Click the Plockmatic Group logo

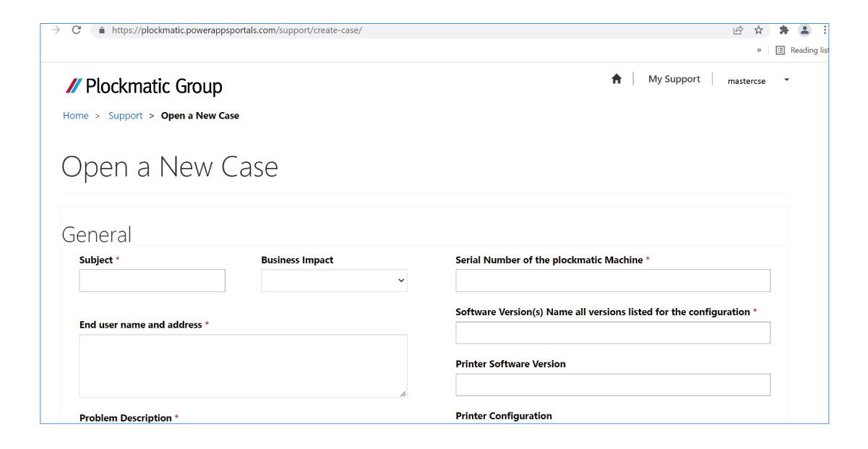pyautogui.click(x=142, y=85)
